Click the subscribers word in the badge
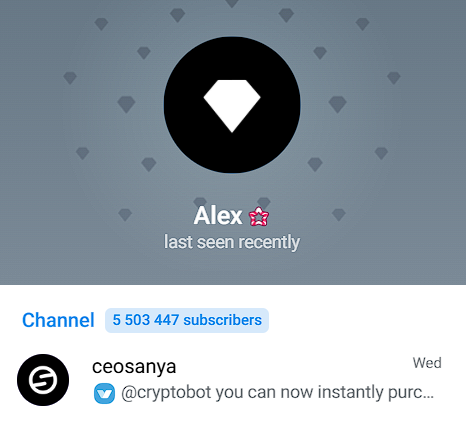 click(x=222, y=320)
